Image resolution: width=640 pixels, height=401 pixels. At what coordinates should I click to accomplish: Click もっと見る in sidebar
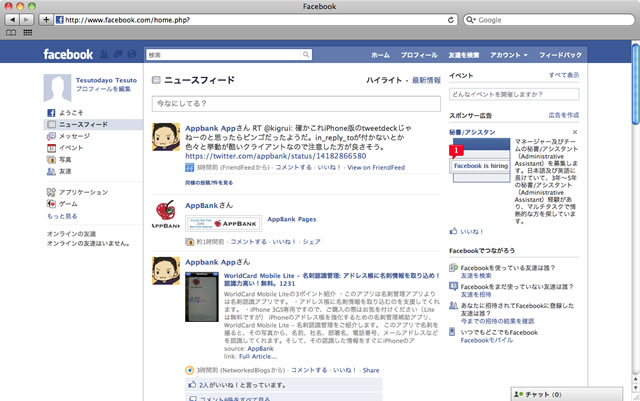62,216
